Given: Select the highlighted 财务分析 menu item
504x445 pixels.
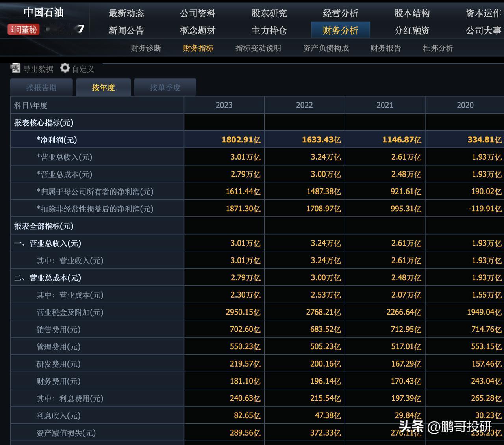Looking at the screenshot, I should click(341, 30).
